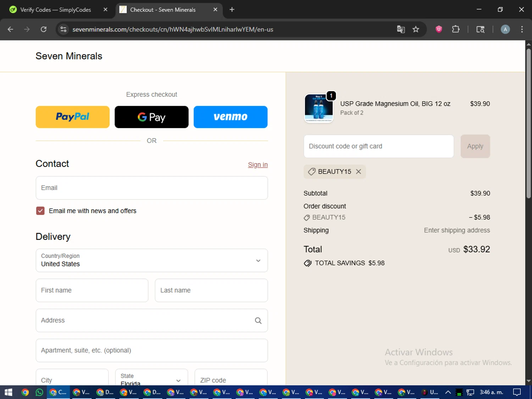This screenshot has width=532, height=399.
Task: Click the network icon in the system tray
Action: (470, 392)
